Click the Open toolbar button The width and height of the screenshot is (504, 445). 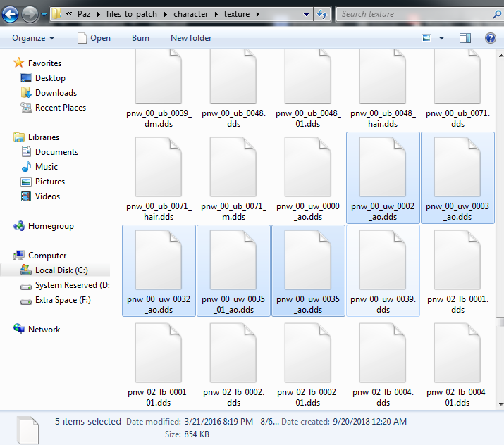pyautogui.click(x=94, y=38)
